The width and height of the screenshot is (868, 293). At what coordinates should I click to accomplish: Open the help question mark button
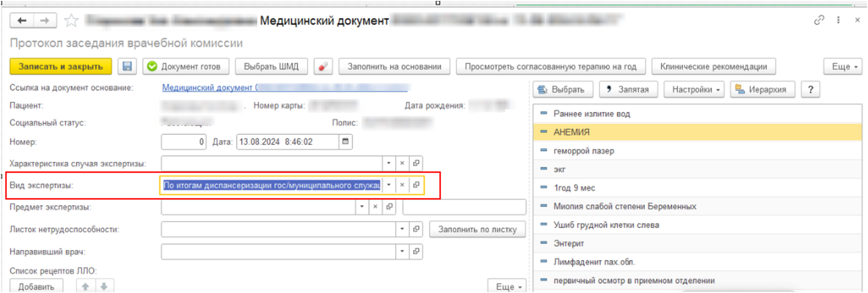point(810,90)
